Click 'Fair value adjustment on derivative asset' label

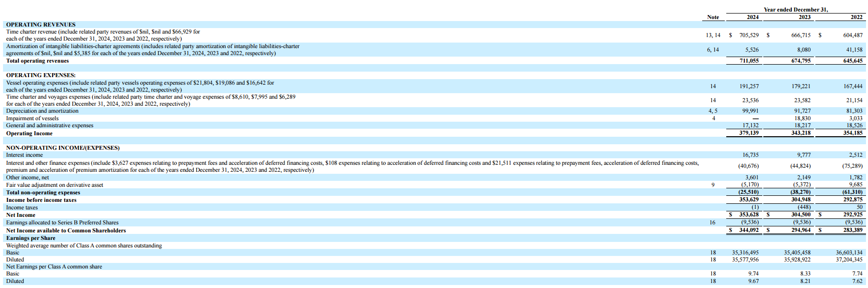55,185
